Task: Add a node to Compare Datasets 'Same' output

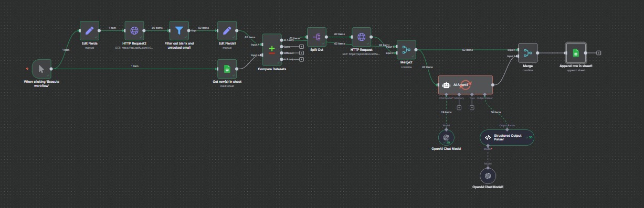Action: pos(301,46)
